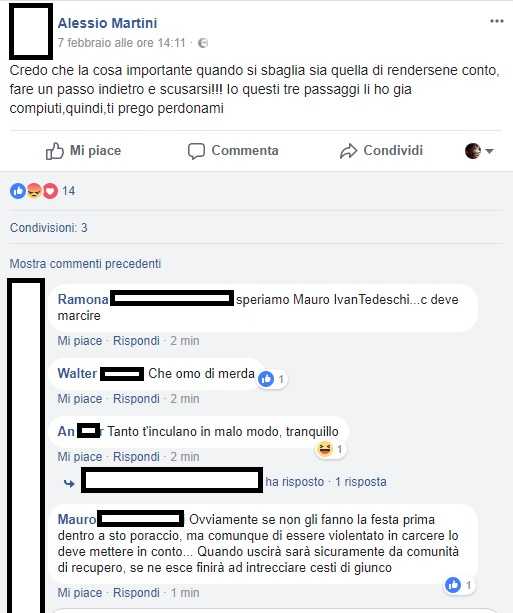
Task: Click the thumbs-up Mi piace icon
Action: coord(54,151)
